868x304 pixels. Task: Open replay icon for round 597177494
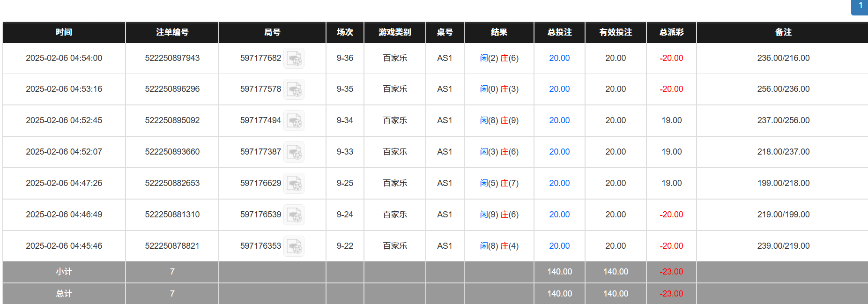[x=294, y=121]
